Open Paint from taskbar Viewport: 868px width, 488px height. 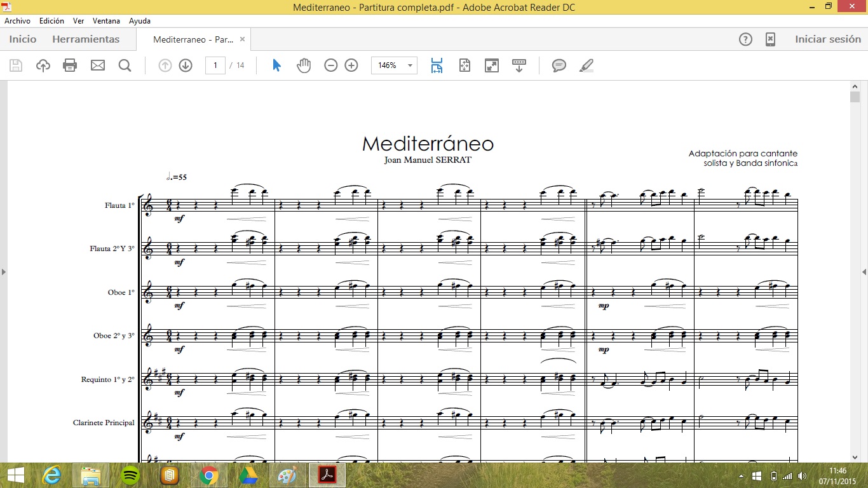287,475
